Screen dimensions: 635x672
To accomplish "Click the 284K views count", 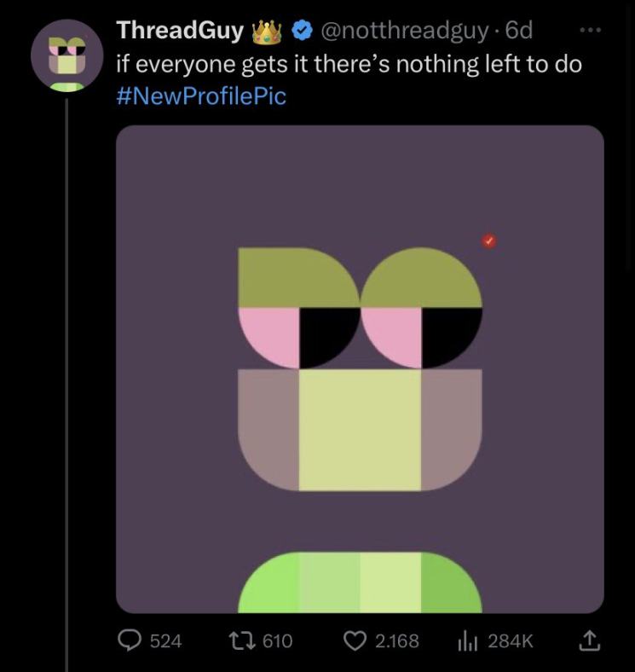I will click(511, 640).
